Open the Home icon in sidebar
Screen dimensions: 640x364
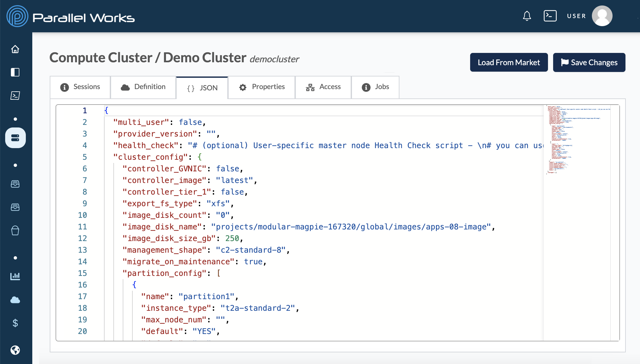(x=15, y=49)
